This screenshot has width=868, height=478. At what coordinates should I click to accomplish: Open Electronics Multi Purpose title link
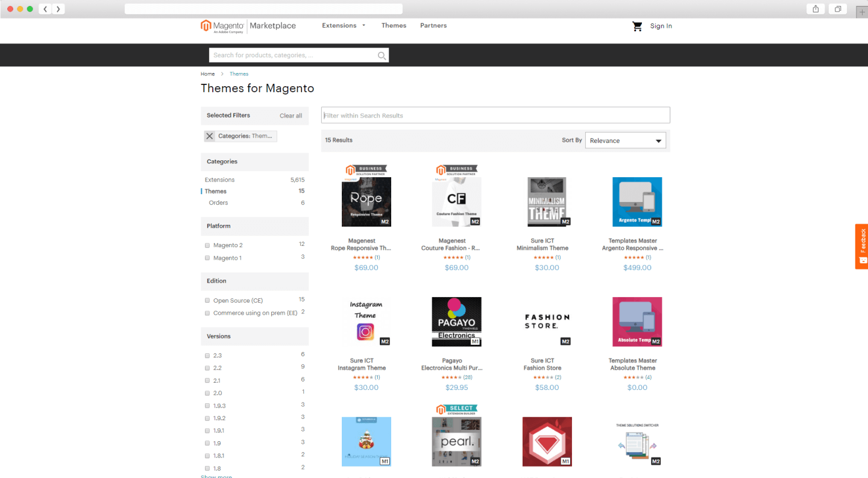[452, 368]
